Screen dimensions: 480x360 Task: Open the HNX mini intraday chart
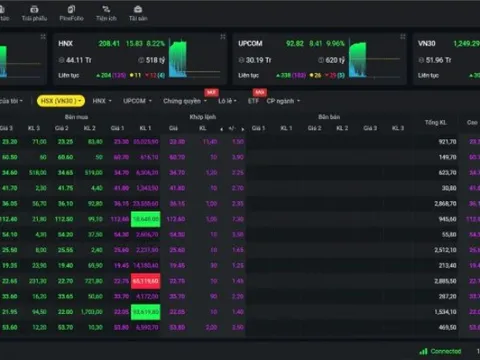coord(194,59)
